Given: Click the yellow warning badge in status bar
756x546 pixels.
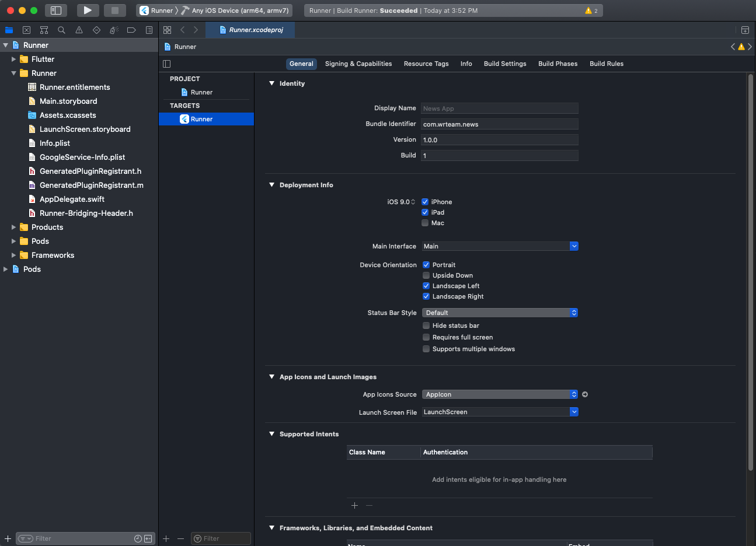Looking at the screenshot, I should (x=591, y=10).
